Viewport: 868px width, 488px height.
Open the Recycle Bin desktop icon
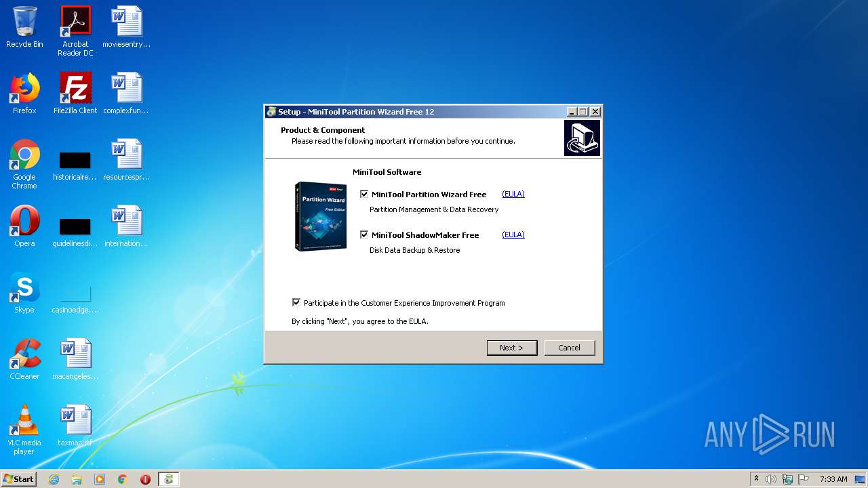point(24,27)
